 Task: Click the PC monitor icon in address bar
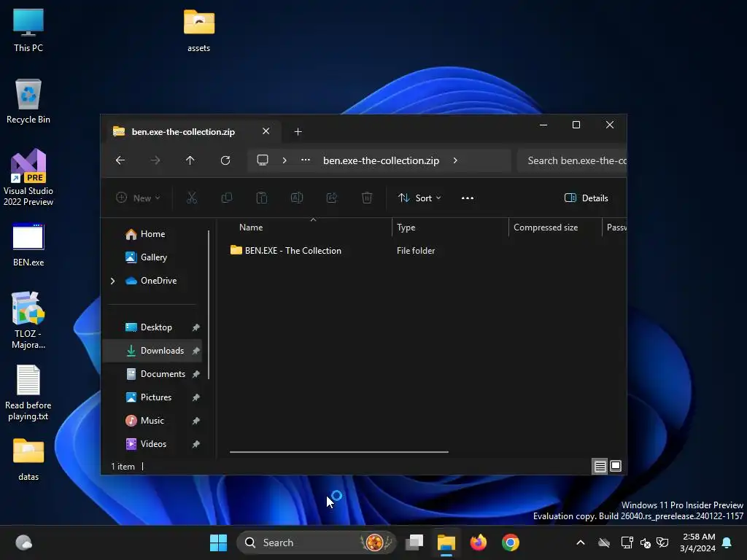[x=263, y=160]
